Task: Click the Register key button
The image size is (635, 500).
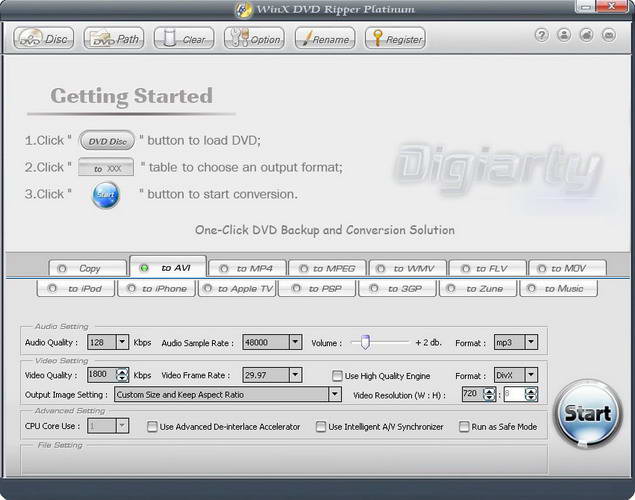Action: (x=394, y=39)
